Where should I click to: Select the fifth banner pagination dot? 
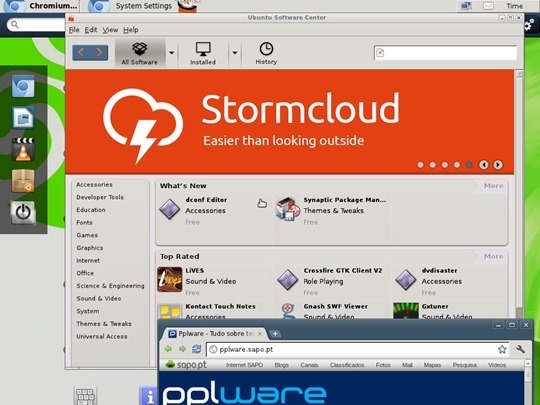[x=469, y=165]
